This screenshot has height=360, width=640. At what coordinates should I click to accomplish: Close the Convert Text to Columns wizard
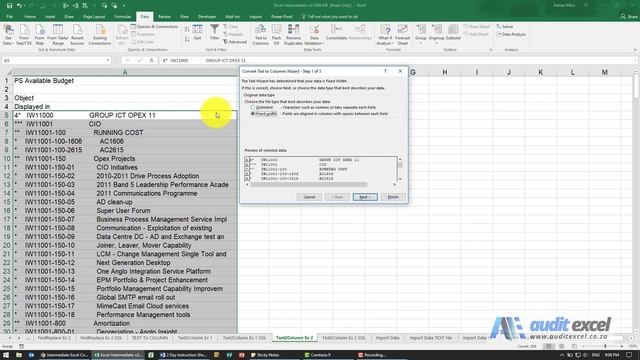[x=400, y=71]
